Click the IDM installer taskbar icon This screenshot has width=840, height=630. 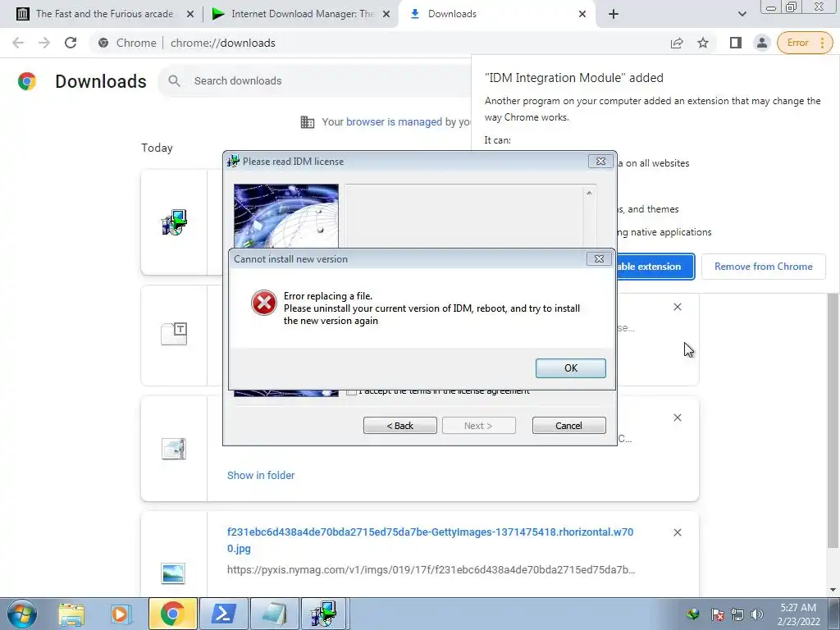click(324, 614)
